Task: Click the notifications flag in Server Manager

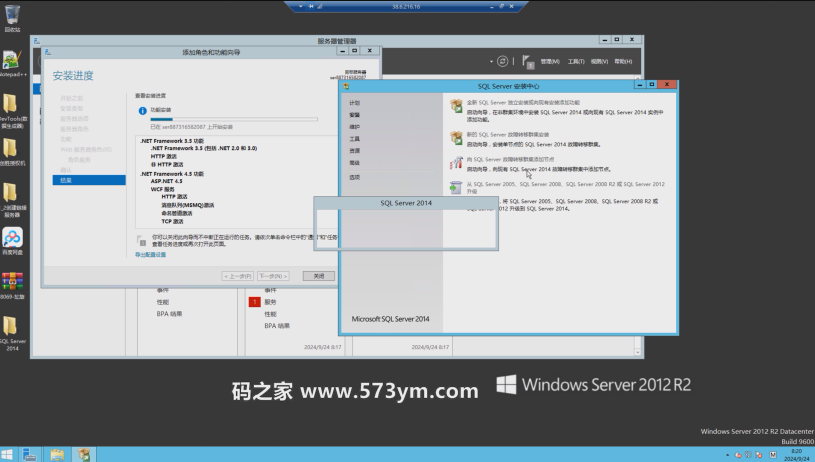Action: pyautogui.click(x=528, y=62)
